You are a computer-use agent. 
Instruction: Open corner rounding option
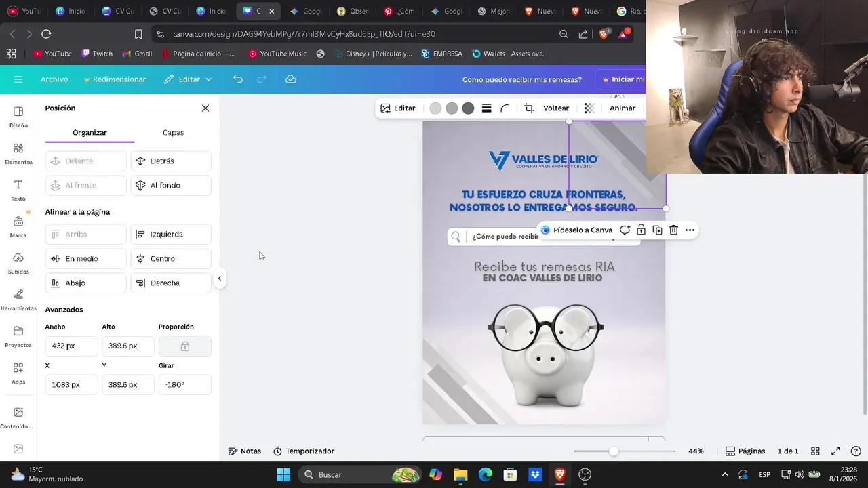click(505, 108)
